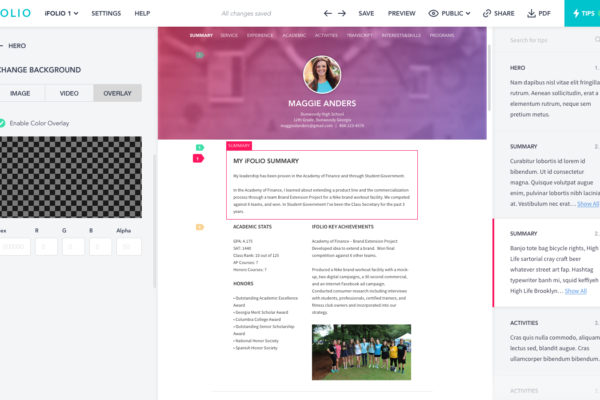Click the PREVIEW button

(x=401, y=13)
